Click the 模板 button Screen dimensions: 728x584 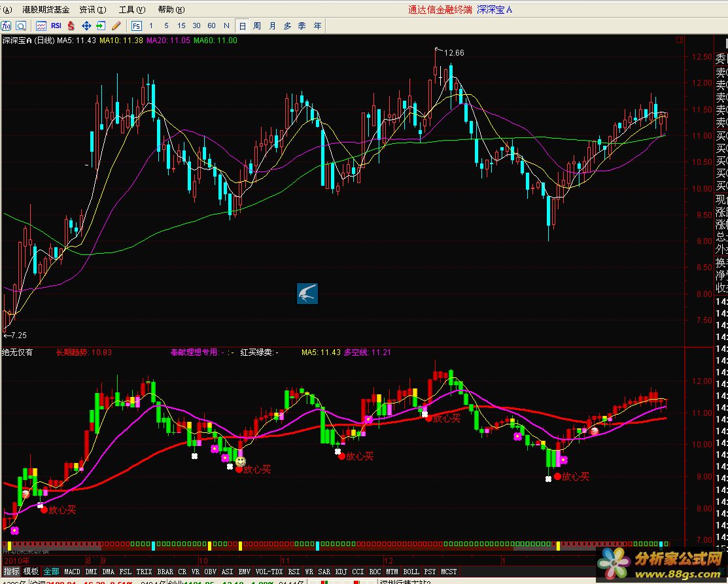tap(31, 572)
